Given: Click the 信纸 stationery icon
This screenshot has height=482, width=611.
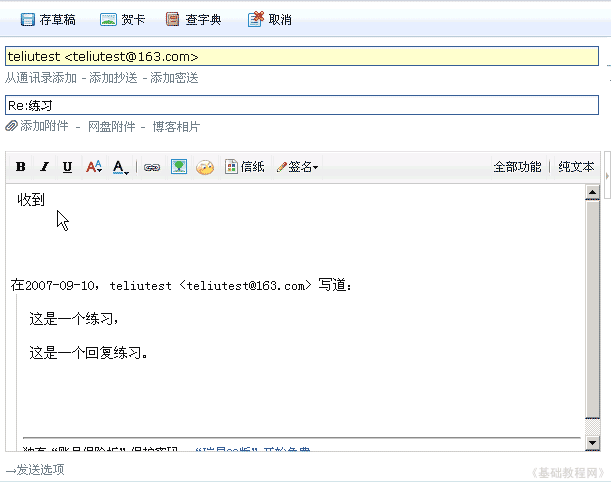Looking at the screenshot, I should coord(245,167).
